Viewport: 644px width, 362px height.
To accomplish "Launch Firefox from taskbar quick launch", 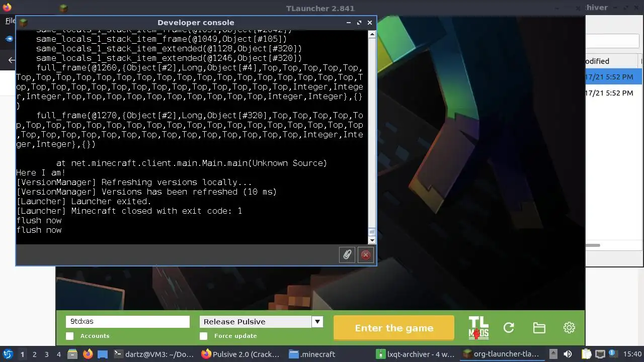I will click(x=88, y=354).
